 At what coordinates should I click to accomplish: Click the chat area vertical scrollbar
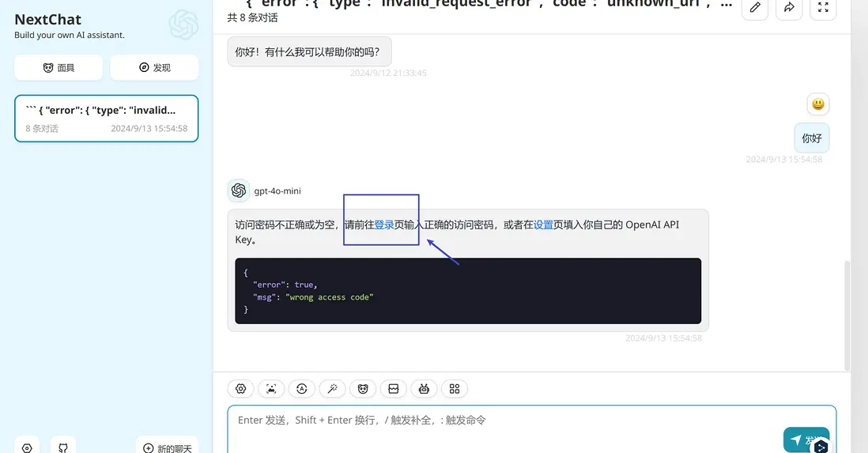(847, 315)
